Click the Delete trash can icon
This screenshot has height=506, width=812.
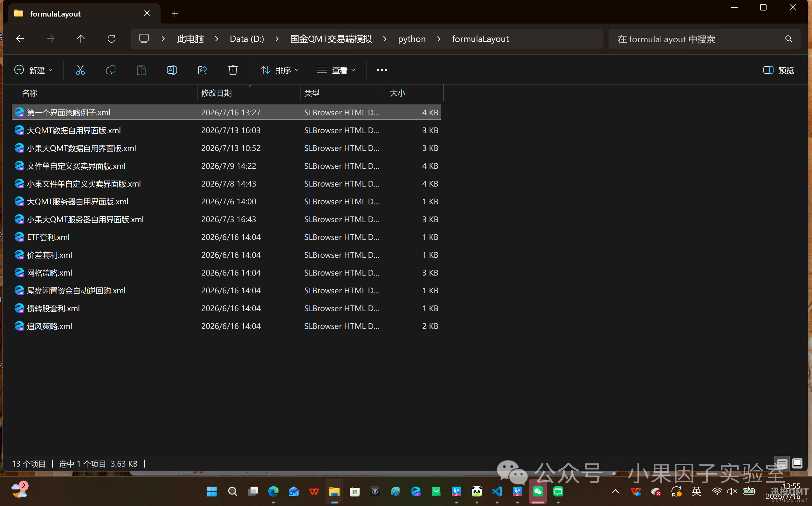(x=233, y=70)
